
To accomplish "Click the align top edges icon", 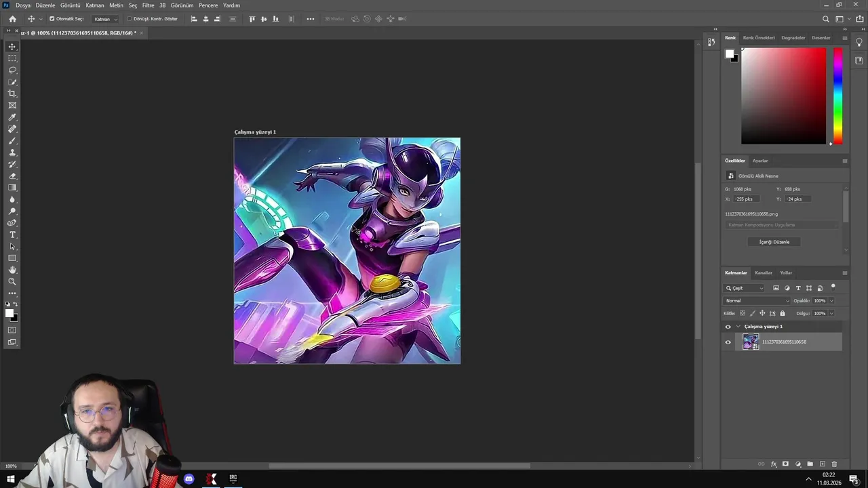I will (252, 19).
